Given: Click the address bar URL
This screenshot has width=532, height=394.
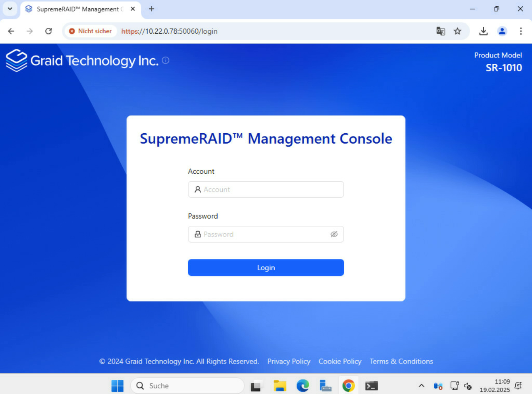Looking at the screenshot, I should [x=169, y=31].
